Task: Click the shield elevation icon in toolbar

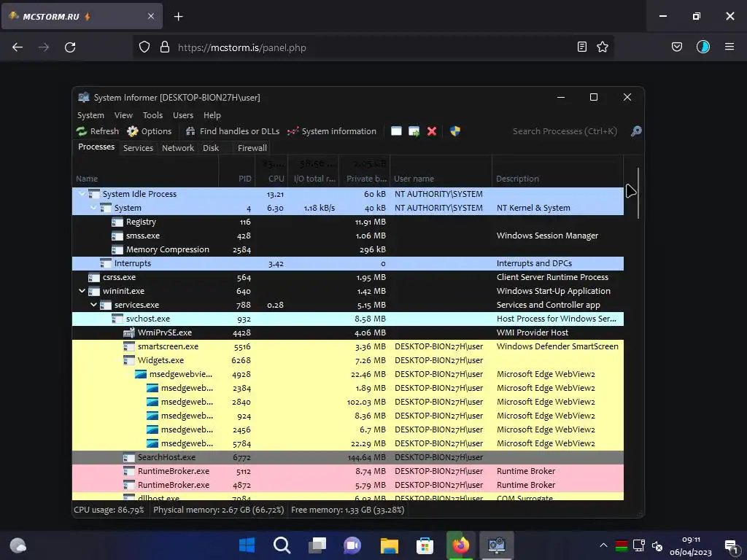Action: point(455,131)
